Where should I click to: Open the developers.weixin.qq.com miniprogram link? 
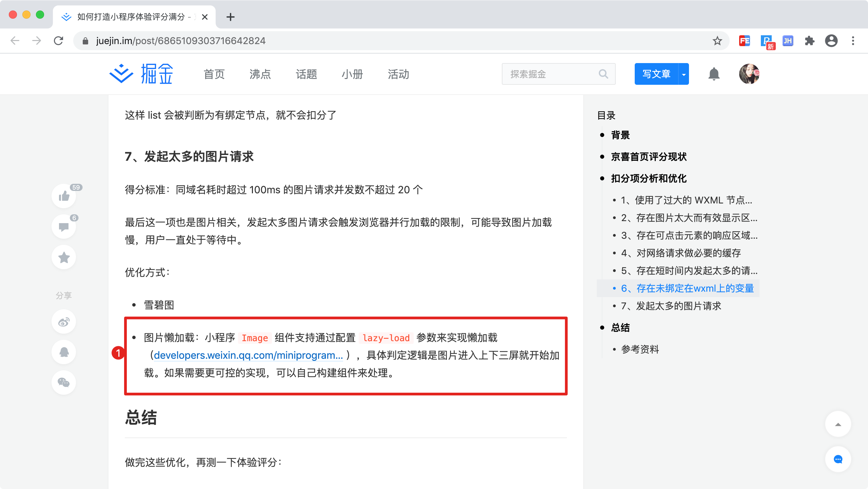248,355
